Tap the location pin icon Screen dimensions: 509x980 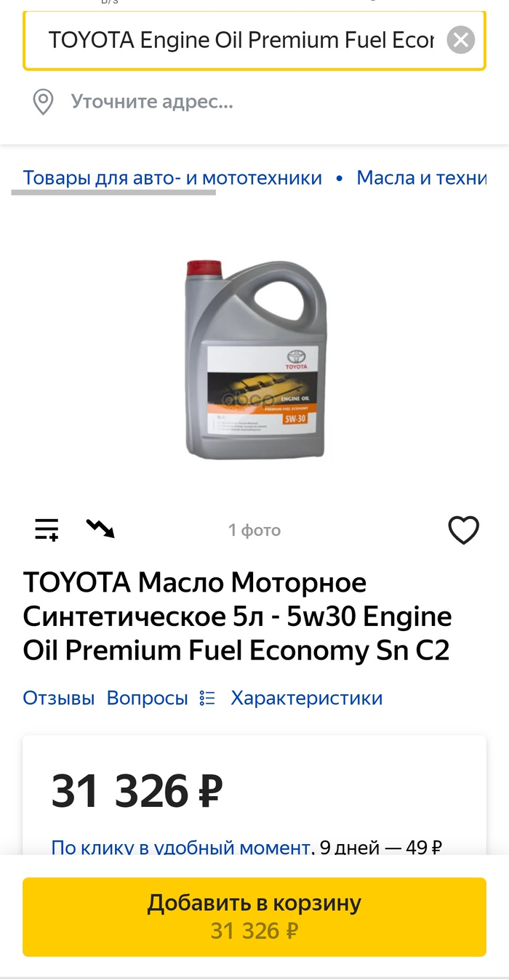[x=44, y=102]
